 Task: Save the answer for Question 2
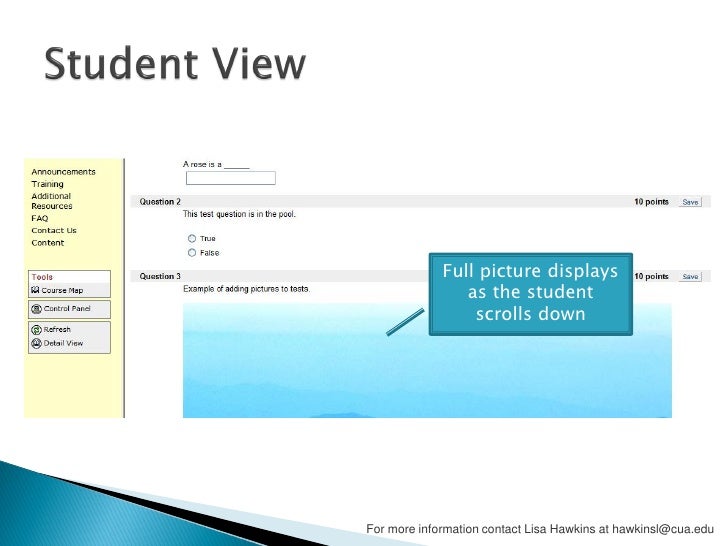pyautogui.click(x=690, y=202)
